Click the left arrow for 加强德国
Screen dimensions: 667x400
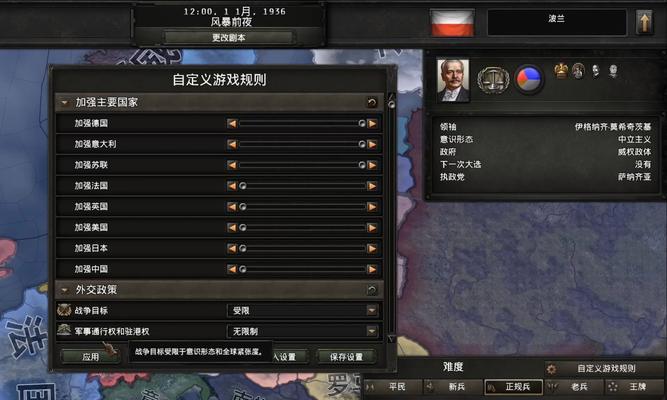click(x=232, y=123)
